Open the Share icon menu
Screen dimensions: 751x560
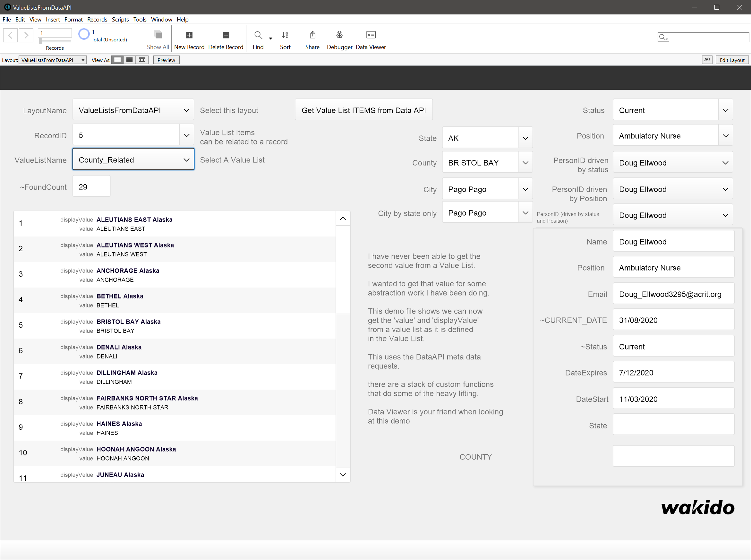312,35
